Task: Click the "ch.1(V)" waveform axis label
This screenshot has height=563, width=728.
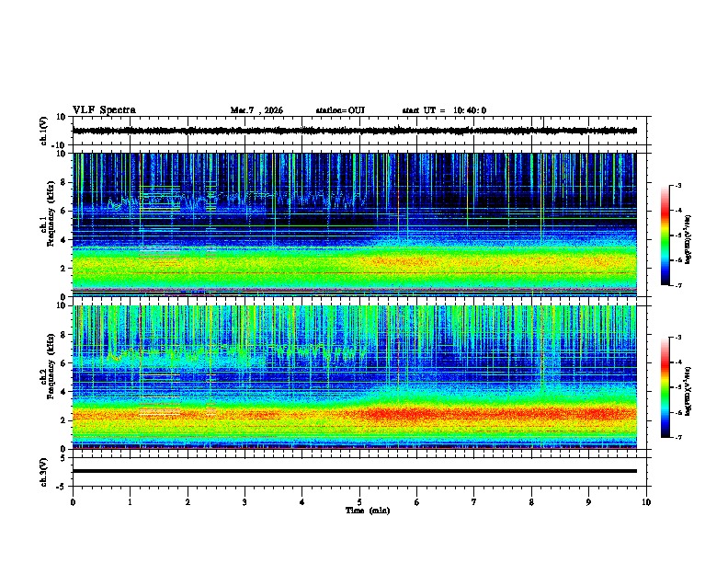Action: (x=44, y=131)
